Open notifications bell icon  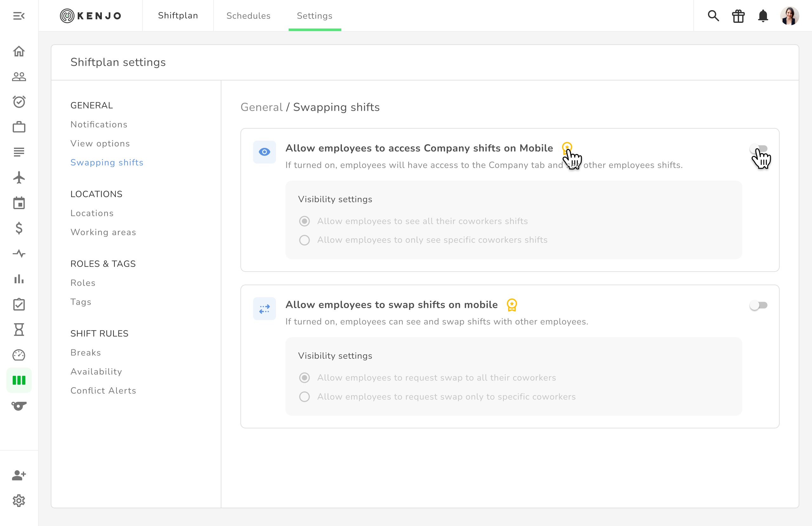[763, 16]
